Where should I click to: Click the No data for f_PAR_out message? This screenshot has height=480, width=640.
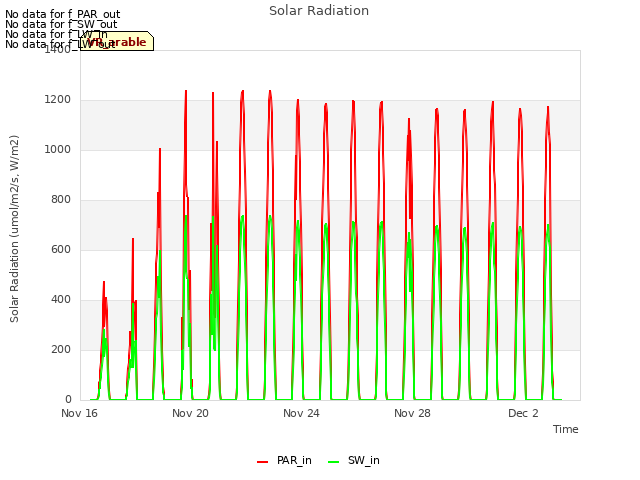(x=62, y=14)
